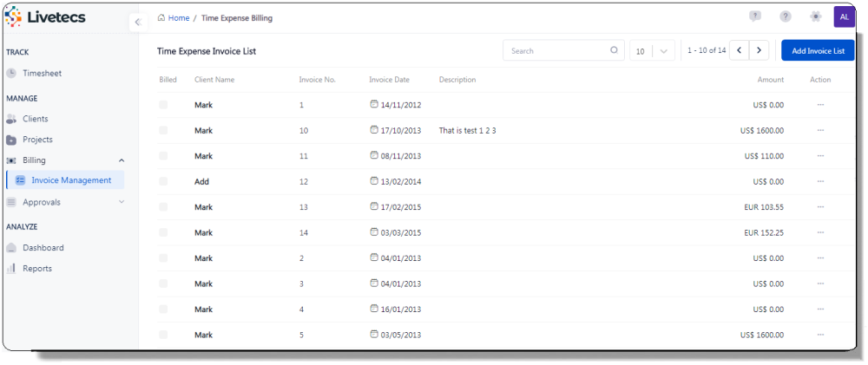Select Invoice Management menu item
The width and height of the screenshot is (868, 365).
tap(65, 180)
